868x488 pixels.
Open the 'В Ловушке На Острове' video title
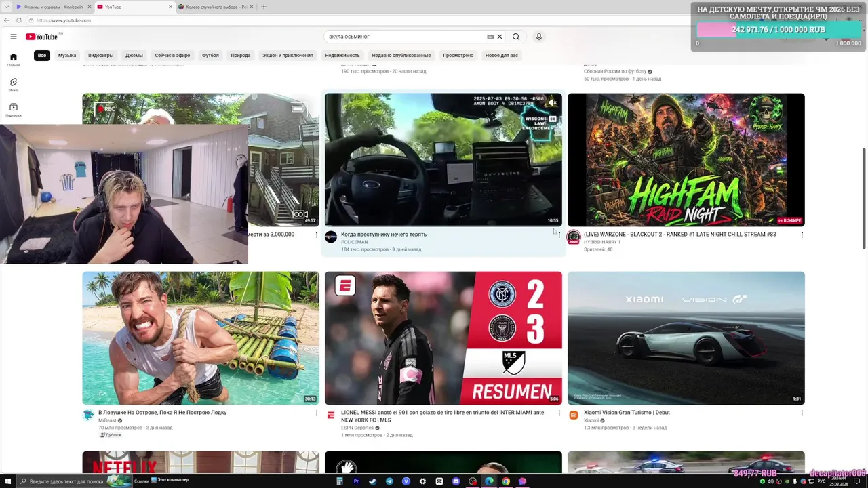[x=162, y=413]
